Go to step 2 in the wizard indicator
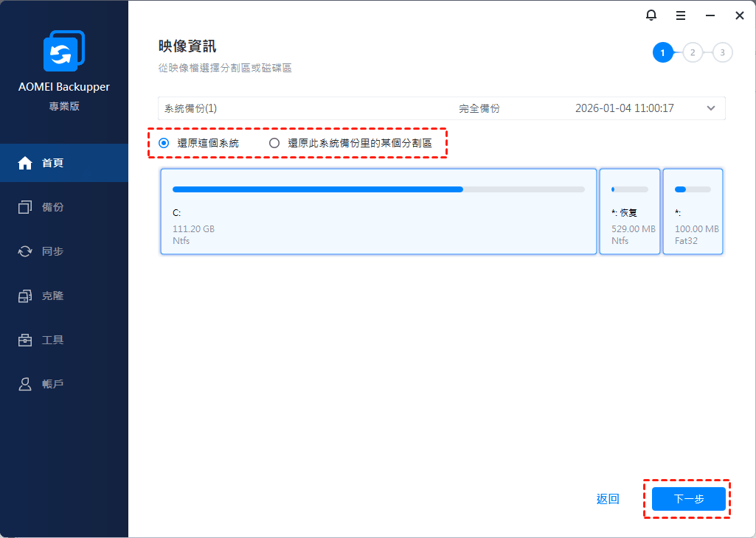 (693, 52)
